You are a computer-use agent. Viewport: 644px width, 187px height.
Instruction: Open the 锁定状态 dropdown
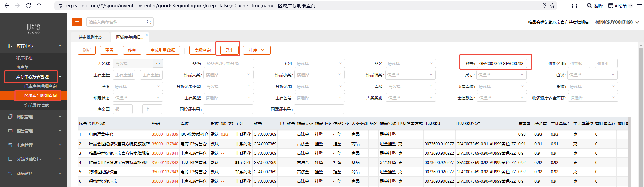point(137,98)
